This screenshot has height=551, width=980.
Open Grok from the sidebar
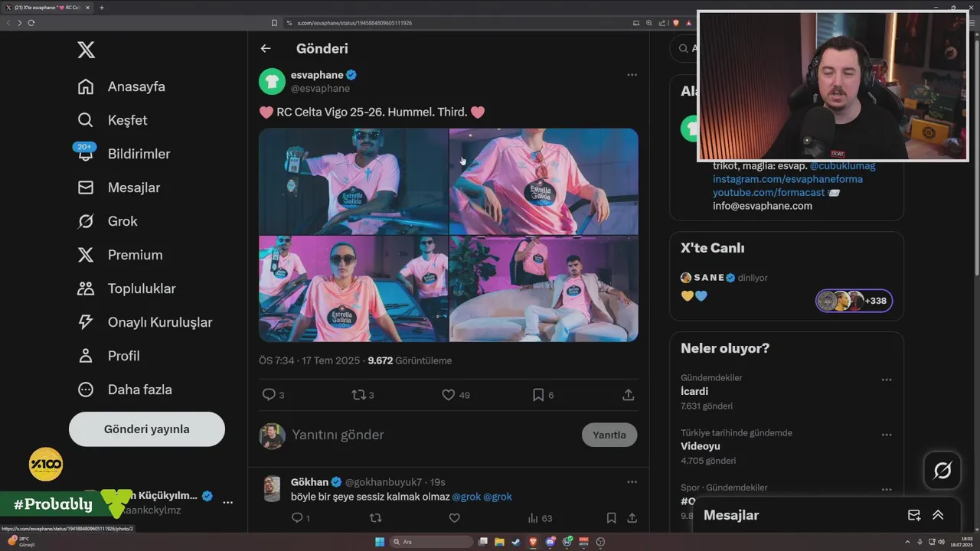(x=107, y=221)
